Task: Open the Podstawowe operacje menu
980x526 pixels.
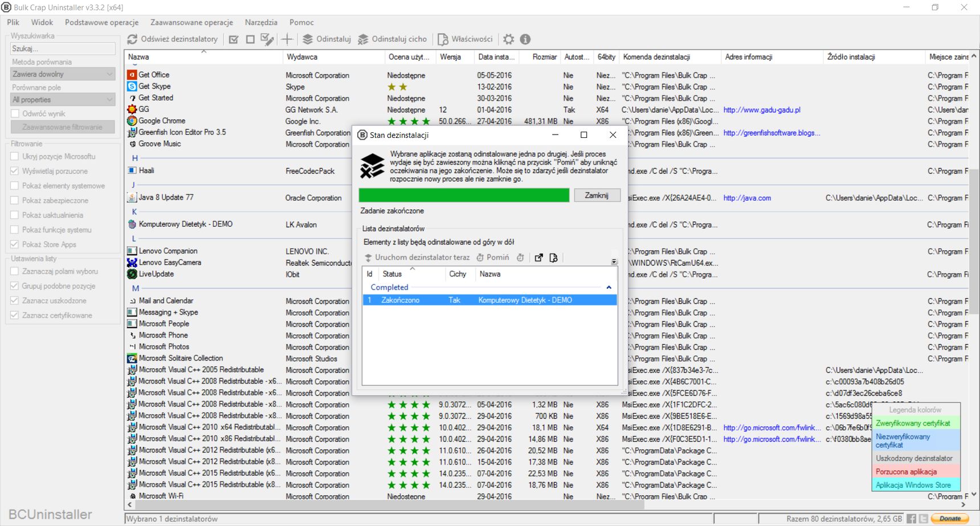Action: coord(102,22)
